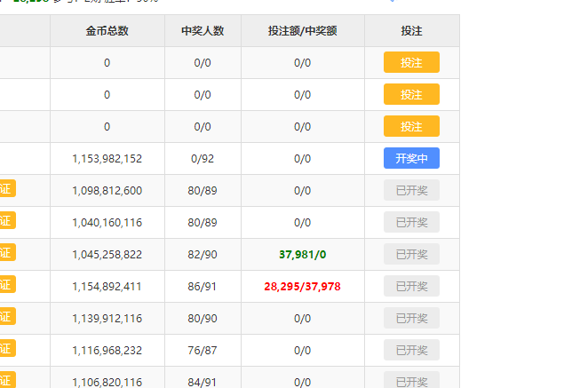This screenshot has height=388, width=588.
Task: Click 已开奖 in the 1,040,160,116 row
Action: click(x=411, y=222)
